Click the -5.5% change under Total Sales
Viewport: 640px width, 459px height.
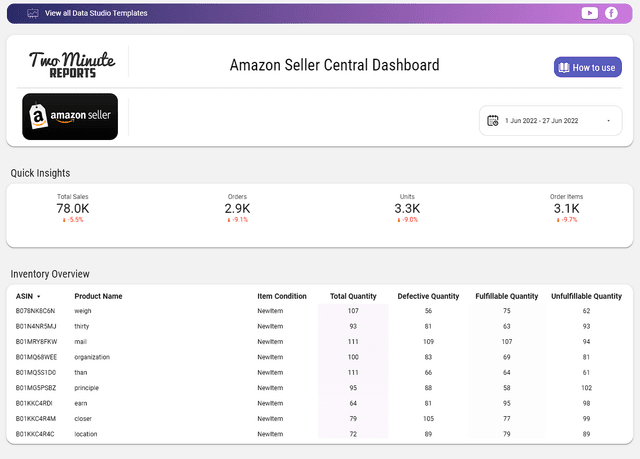click(x=73, y=220)
